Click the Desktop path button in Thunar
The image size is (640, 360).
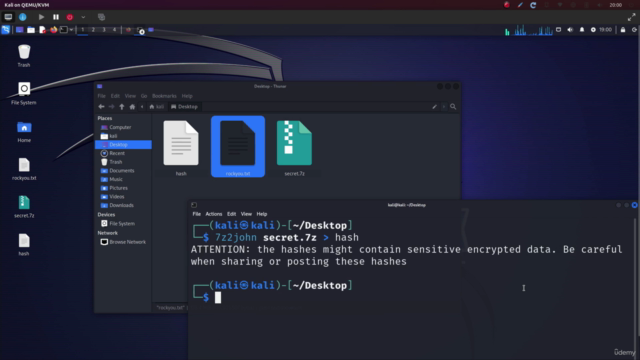184,107
